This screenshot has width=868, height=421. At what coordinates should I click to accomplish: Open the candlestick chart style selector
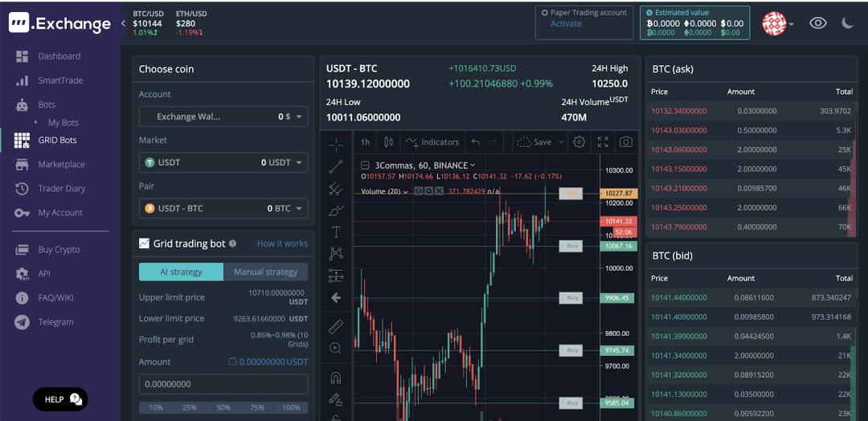(x=389, y=142)
